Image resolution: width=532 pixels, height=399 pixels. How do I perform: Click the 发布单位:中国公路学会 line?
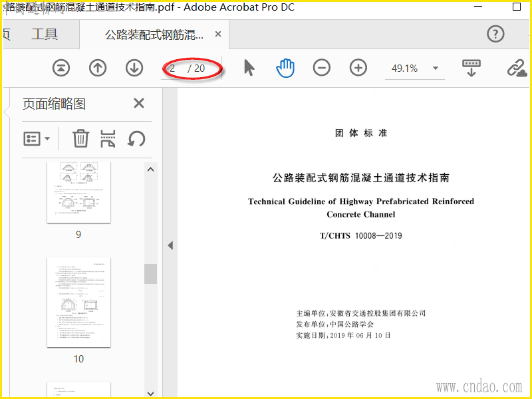(334, 325)
